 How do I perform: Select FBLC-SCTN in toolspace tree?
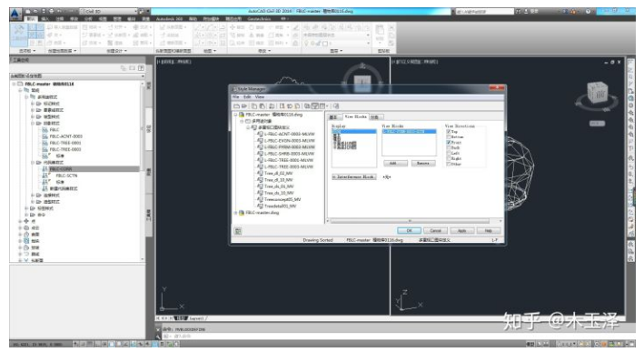click(66, 176)
